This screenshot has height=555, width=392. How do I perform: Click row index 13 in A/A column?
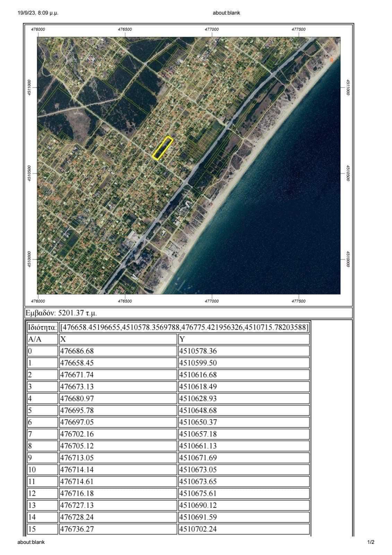[42, 505]
